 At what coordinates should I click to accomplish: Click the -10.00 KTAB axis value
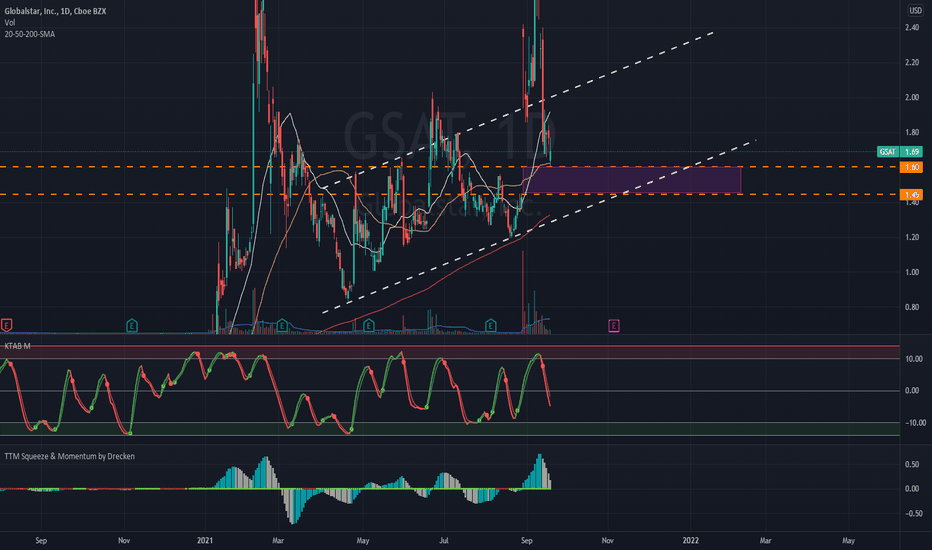pyautogui.click(x=914, y=423)
